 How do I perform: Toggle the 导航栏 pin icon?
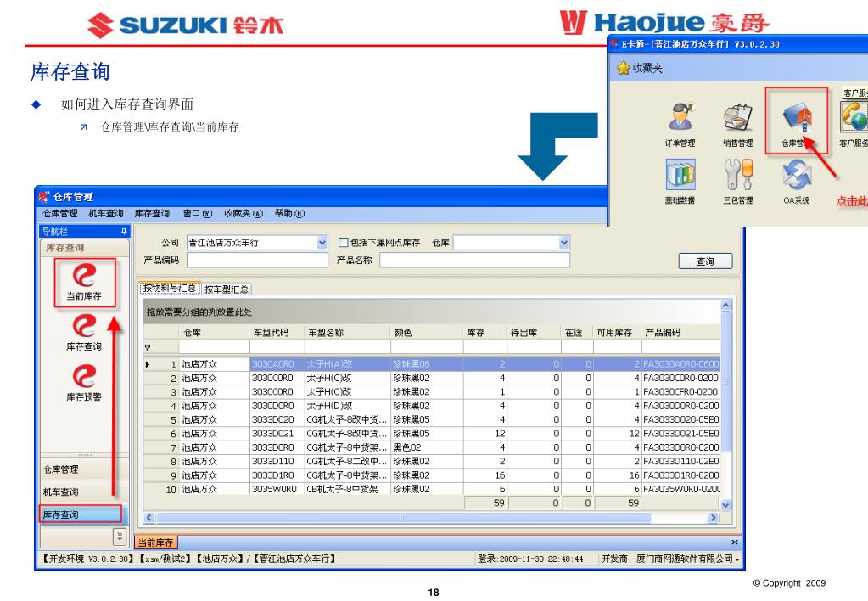click(124, 231)
